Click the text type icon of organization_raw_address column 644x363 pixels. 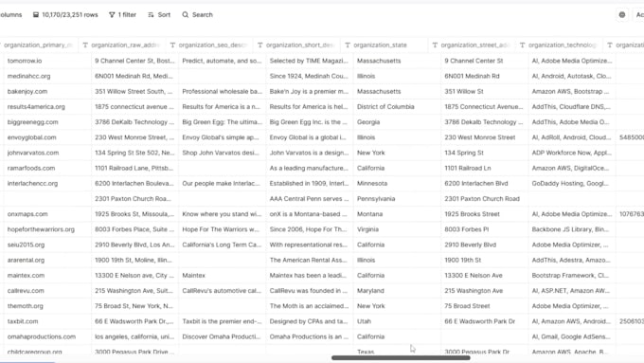[85, 45]
